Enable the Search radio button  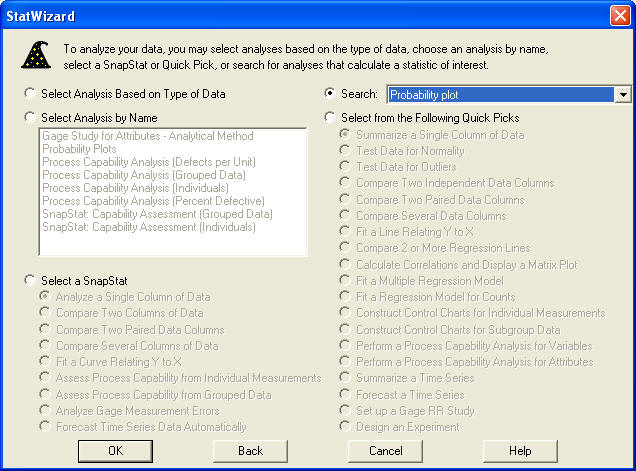tap(330, 94)
